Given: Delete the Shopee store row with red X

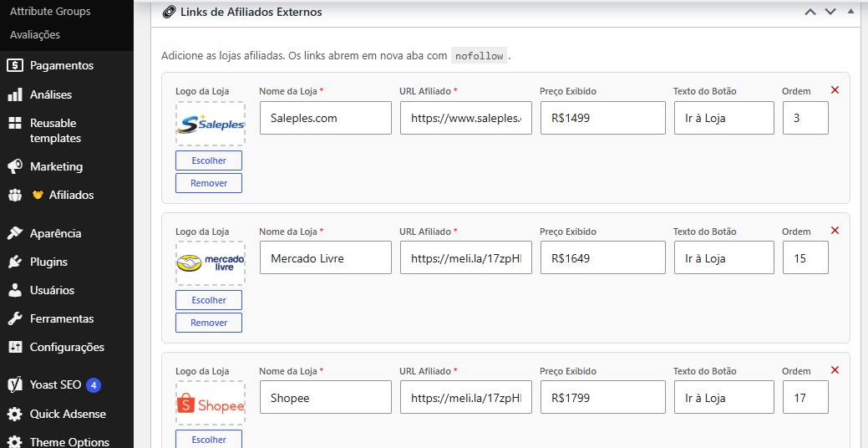Looking at the screenshot, I should coord(835,370).
